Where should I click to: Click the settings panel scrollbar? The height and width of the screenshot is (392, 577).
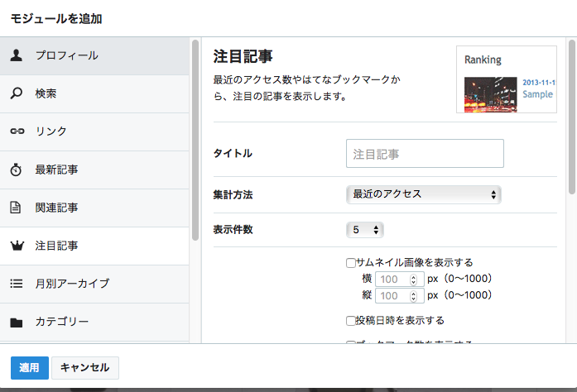572,117
